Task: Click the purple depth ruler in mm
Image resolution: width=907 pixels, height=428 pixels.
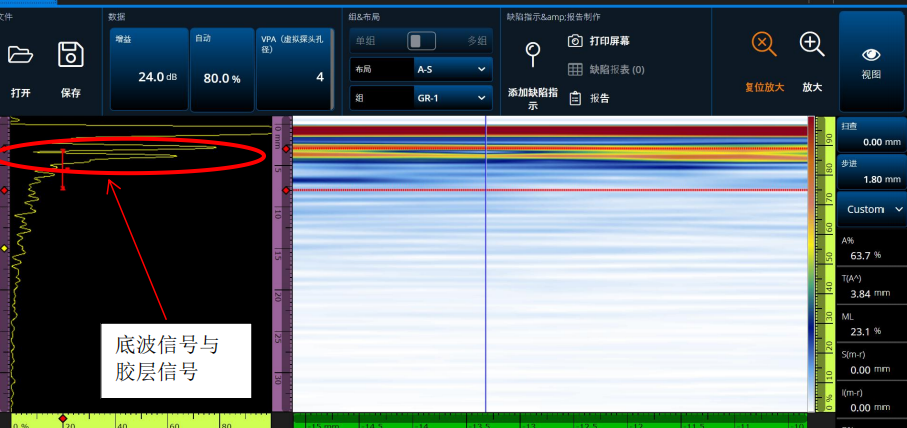Action: click(283, 264)
